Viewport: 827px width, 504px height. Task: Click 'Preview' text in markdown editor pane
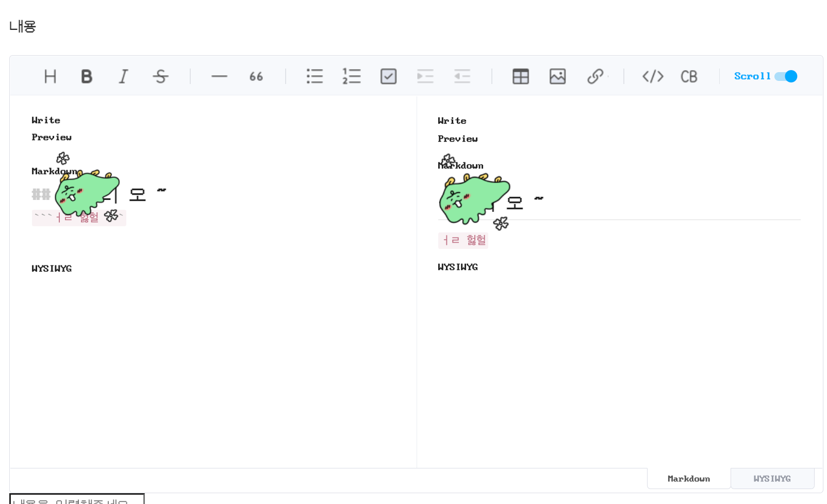pos(52,137)
